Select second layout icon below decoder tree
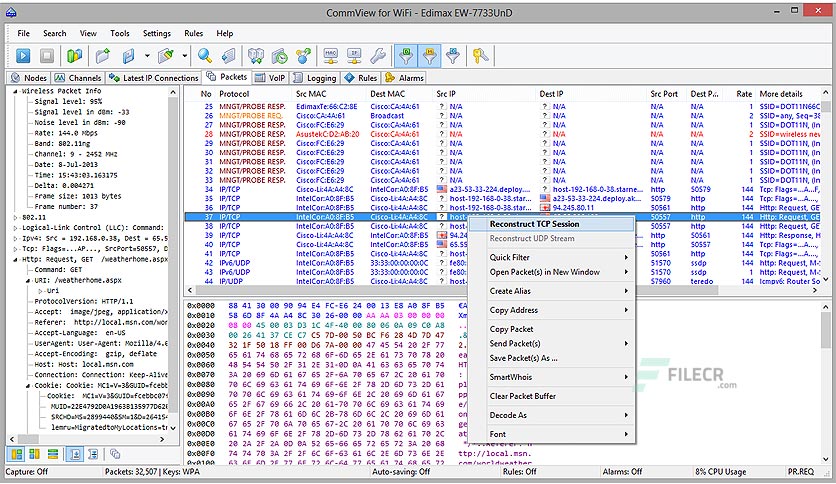This screenshot has height=484, width=836. pos(35,454)
